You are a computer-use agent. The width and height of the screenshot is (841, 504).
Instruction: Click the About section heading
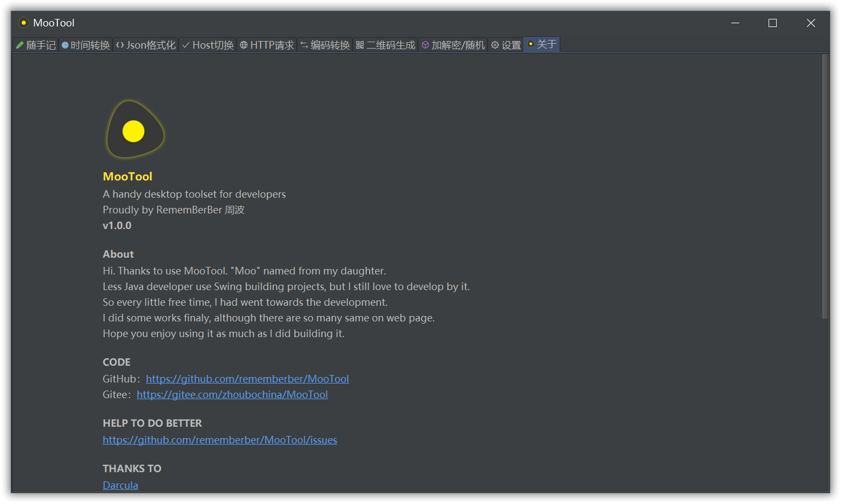coord(118,254)
